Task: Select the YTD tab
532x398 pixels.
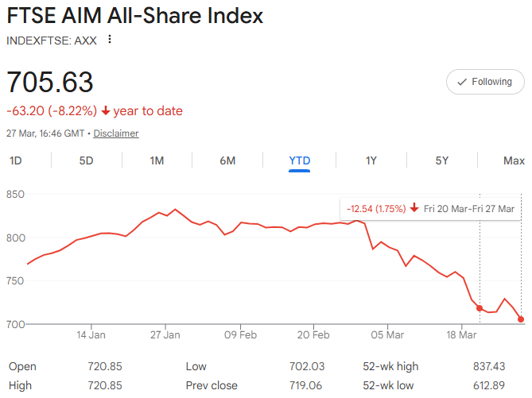Action: tap(299, 160)
